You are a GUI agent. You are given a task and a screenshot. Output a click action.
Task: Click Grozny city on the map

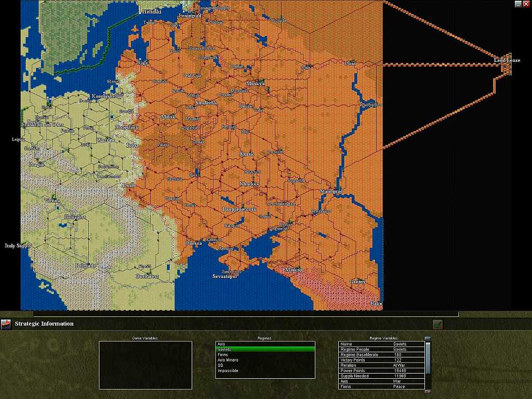tap(357, 282)
